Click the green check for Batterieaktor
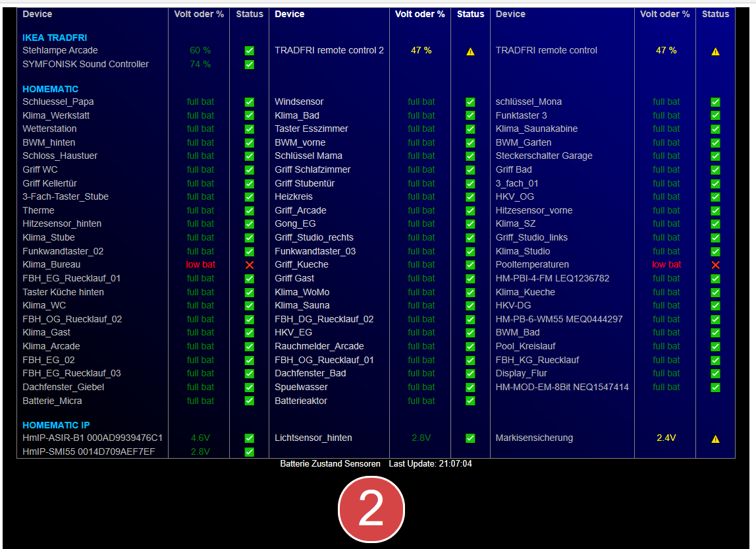 click(470, 401)
